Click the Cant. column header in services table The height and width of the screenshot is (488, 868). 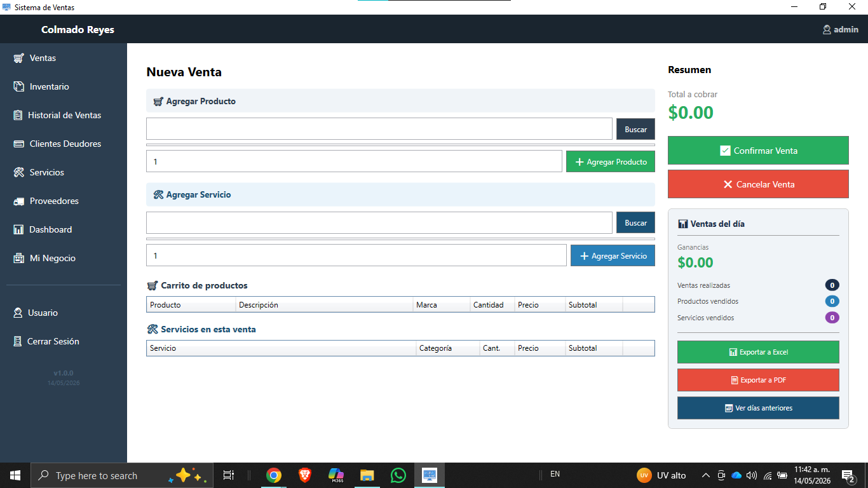pyautogui.click(x=497, y=348)
